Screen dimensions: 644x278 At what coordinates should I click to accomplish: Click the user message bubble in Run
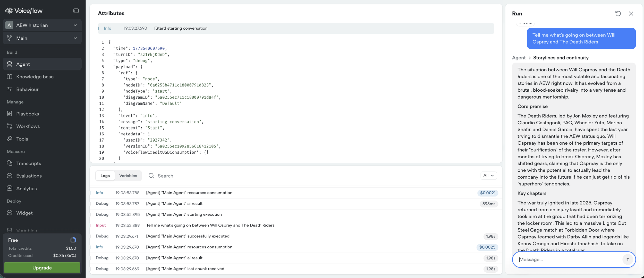(581, 38)
